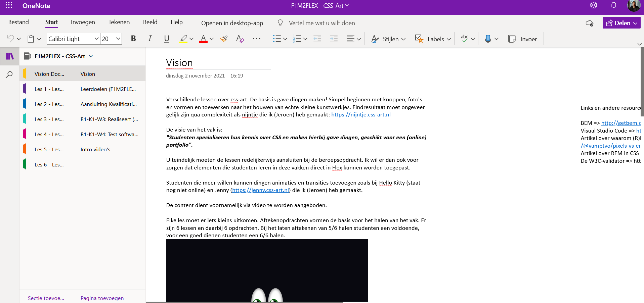Switch to the Tekenen tab
The image size is (644, 303).
(119, 22)
